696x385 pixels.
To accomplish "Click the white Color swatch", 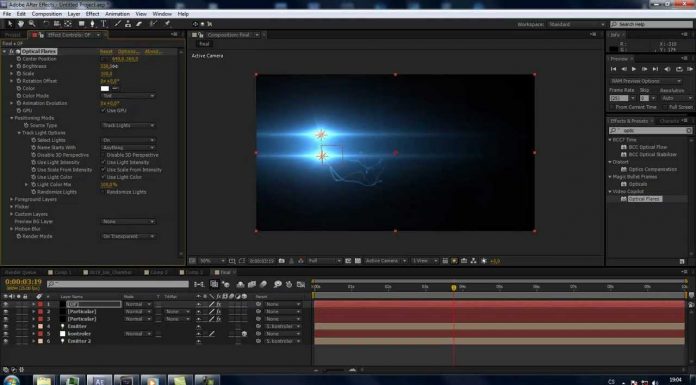I will (105, 88).
